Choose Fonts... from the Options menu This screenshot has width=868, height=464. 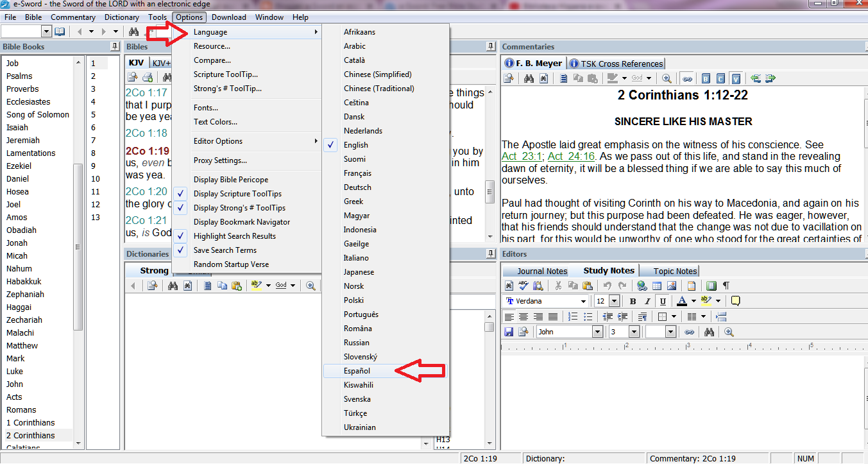tap(206, 108)
